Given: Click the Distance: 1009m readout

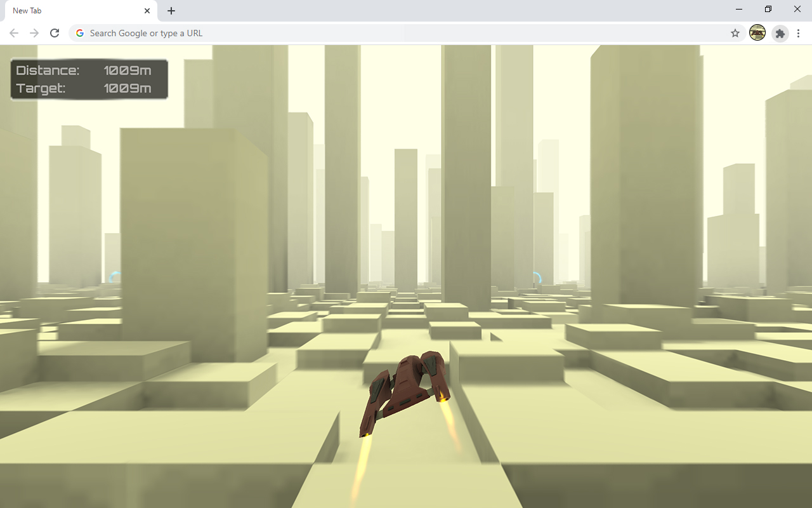Looking at the screenshot, I should [84, 70].
